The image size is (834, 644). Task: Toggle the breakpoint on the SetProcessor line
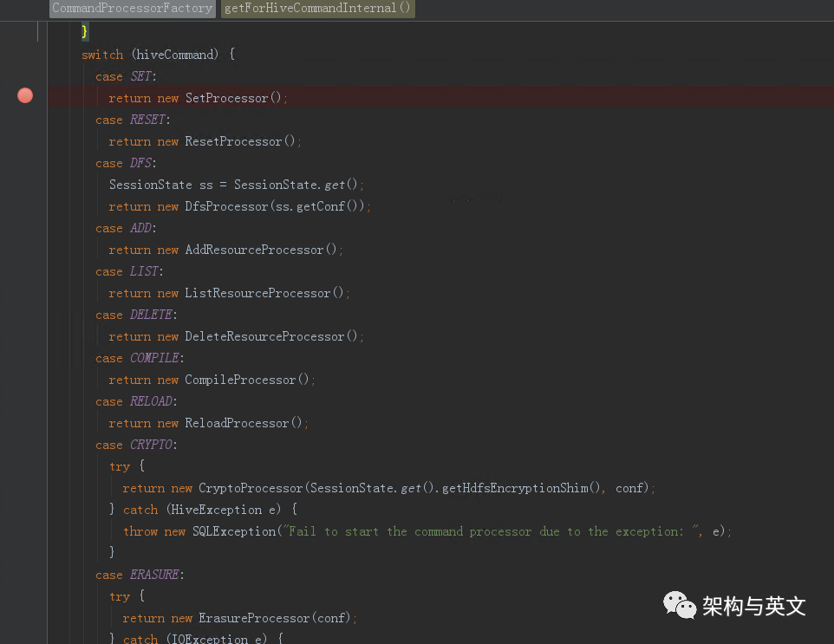pos(25,95)
